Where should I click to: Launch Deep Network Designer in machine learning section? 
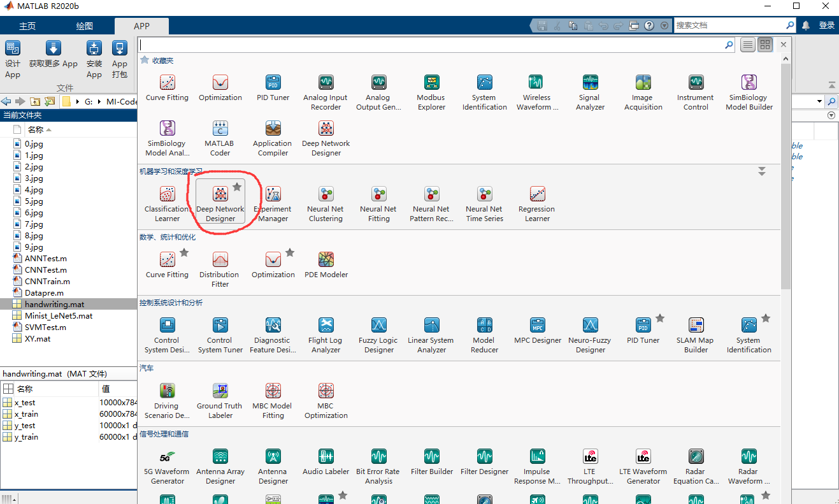(220, 201)
